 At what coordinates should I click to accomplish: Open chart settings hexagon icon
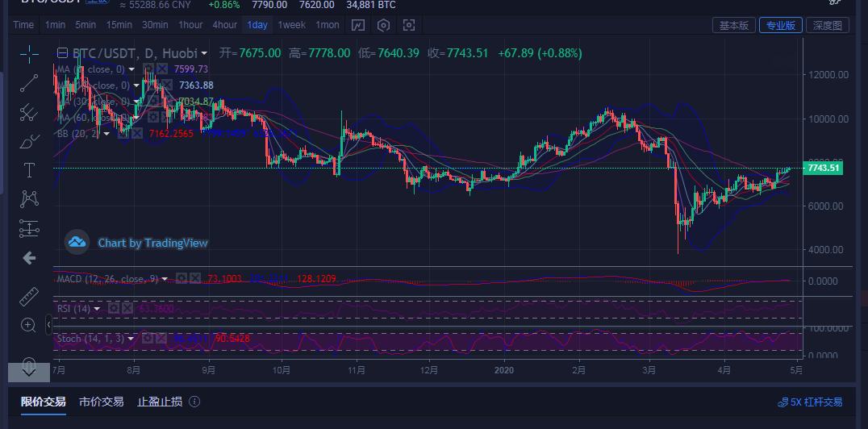pos(384,25)
